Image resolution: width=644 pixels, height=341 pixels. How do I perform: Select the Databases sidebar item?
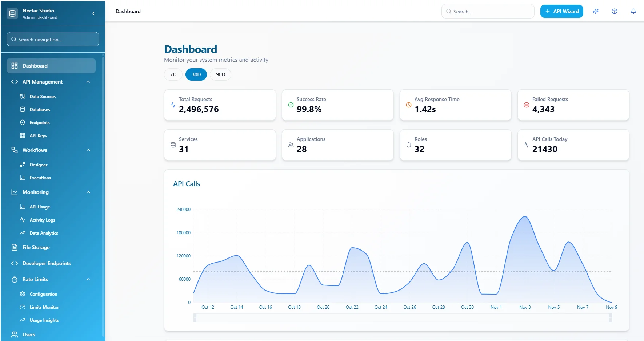(40, 109)
